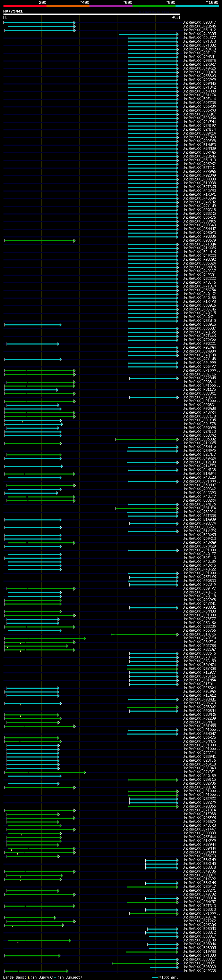Image resolution: width=222 pixels, height=980 pixels.
Task: Open hit UniRef100_Q49CD5
Action: coord(199,34)
